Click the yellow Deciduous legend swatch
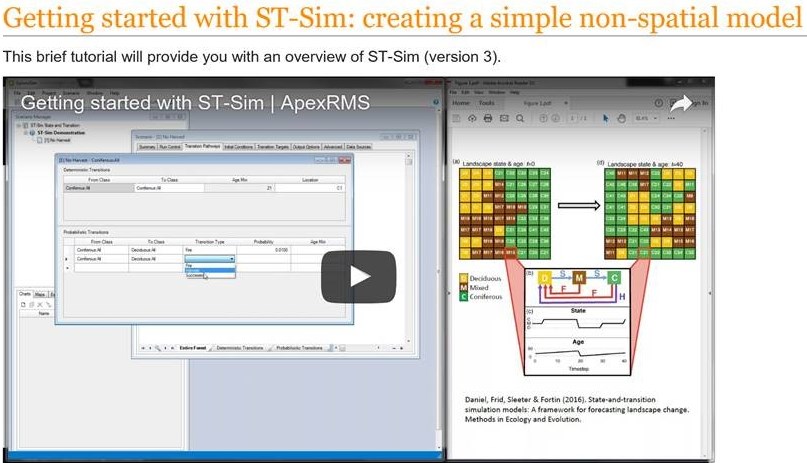The image size is (807, 463). coord(463,278)
